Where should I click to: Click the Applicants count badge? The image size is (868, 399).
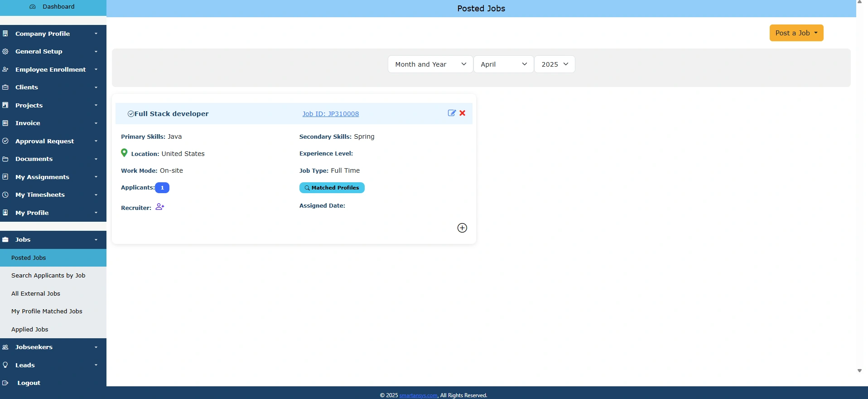(x=162, y=188)
